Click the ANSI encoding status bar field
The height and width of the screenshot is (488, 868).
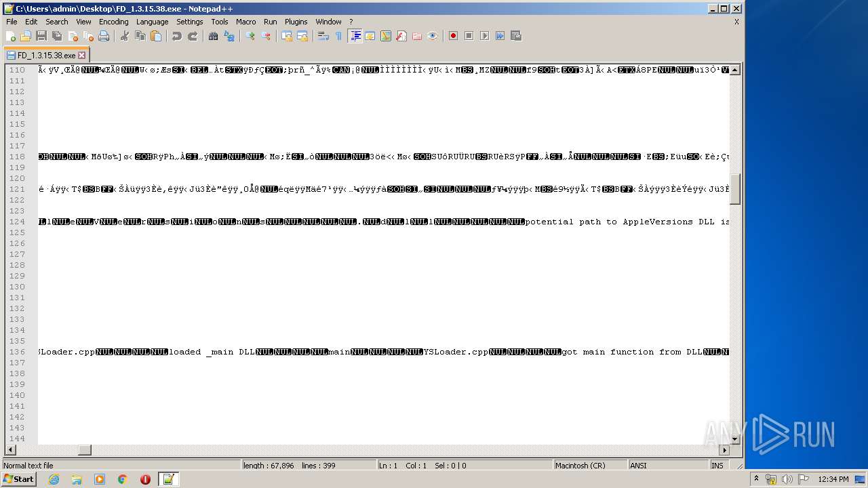(668, 466)
